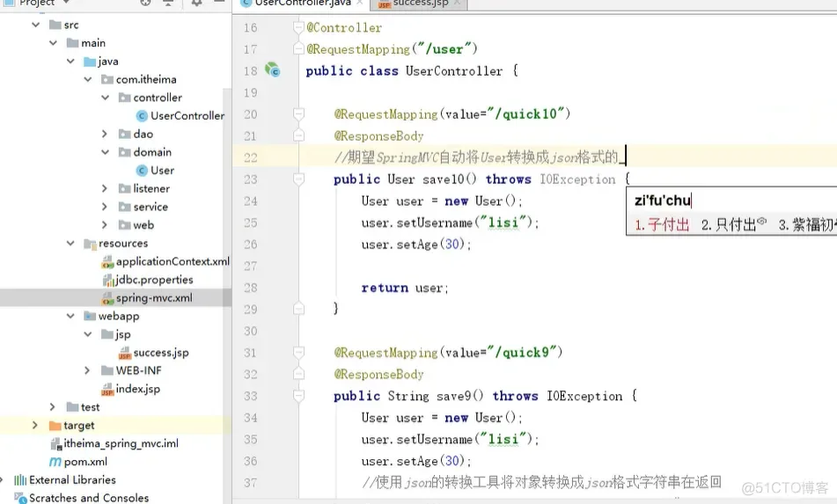Click the gutter line number 27
837x504 pixels.
click(250, 266)
